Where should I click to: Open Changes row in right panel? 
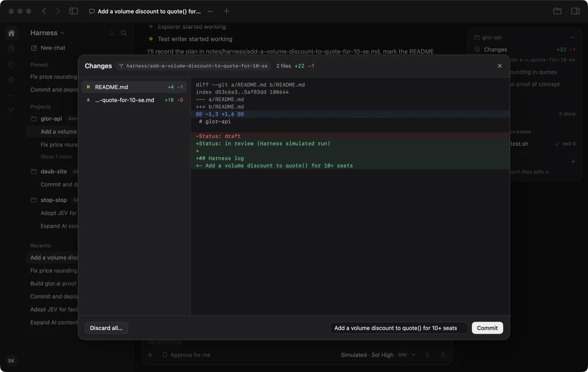[524, 49]
